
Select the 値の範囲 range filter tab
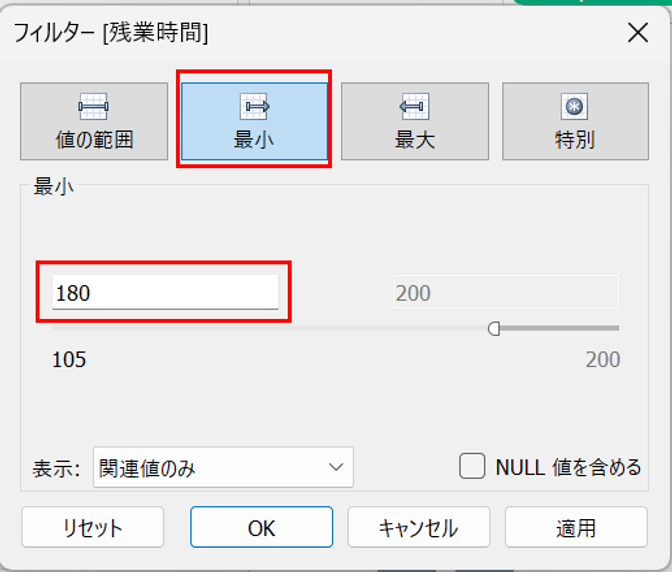94,121
